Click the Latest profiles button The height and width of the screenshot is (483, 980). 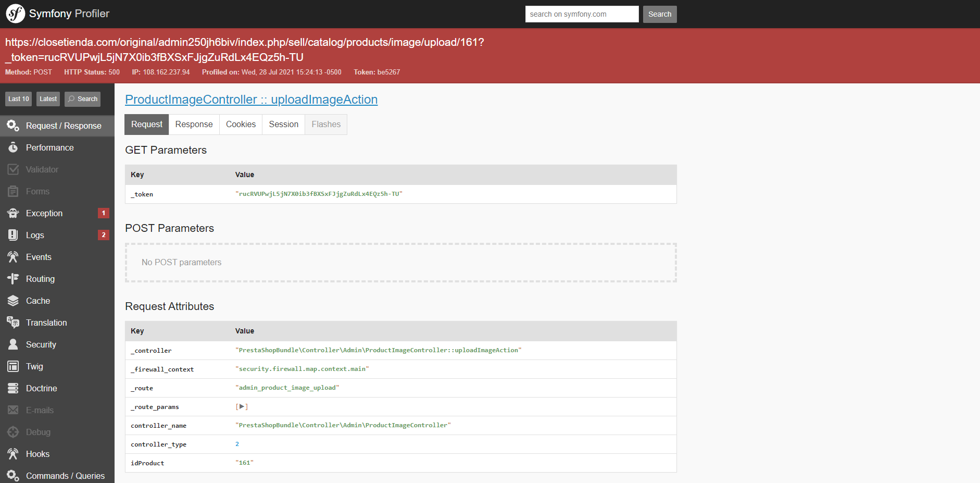pos(48,99)
